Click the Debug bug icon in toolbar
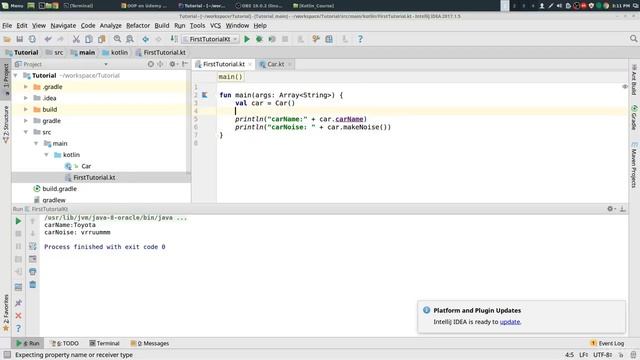Image resolution: width=640 pixels, height=360 pixels. coord(259,39)
